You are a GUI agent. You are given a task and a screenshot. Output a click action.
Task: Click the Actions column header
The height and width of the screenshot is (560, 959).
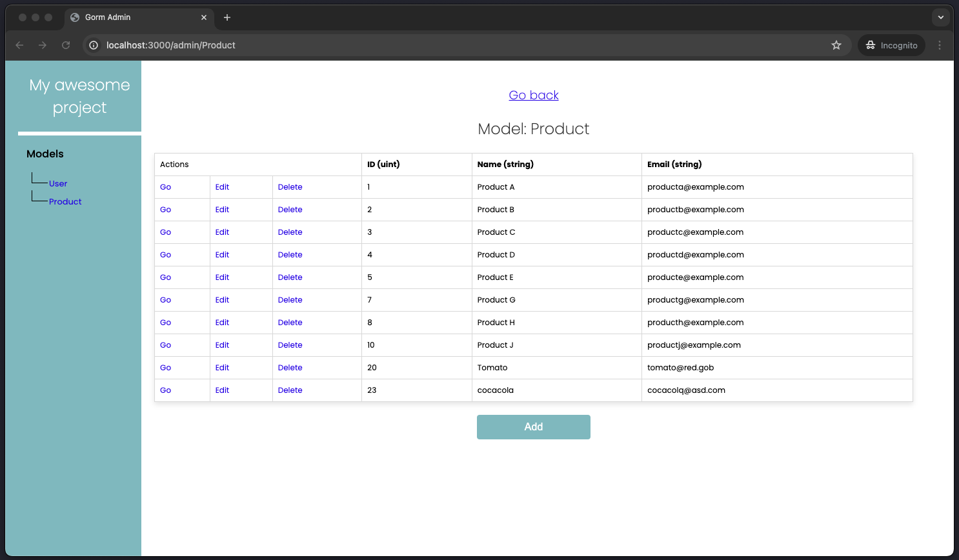coord(258,165)
